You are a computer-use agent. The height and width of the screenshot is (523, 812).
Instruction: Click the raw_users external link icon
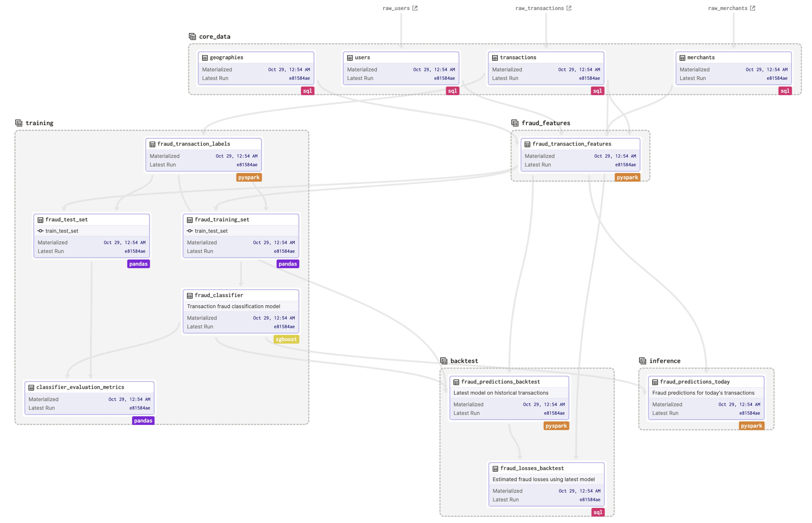pyautogui.click(x=415, y=8)
